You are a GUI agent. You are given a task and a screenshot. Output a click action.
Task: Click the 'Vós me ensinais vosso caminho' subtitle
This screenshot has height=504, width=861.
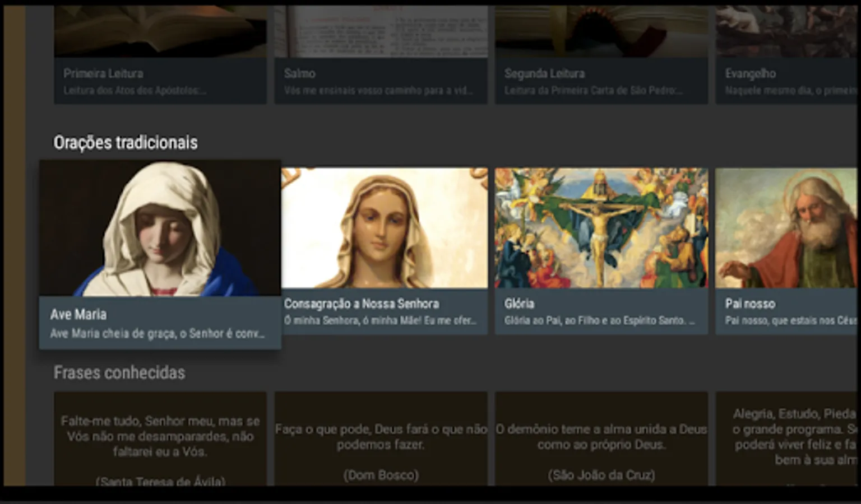[378, 91]
